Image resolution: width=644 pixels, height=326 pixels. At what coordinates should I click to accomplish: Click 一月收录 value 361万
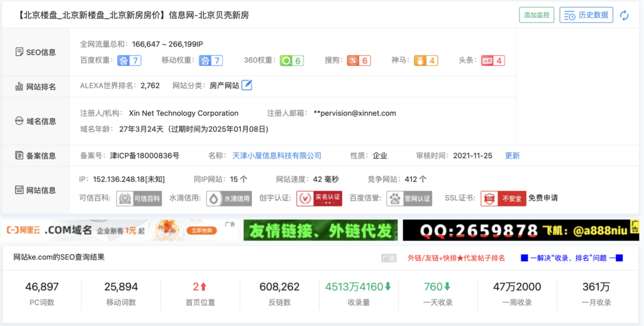click(596, 286)
